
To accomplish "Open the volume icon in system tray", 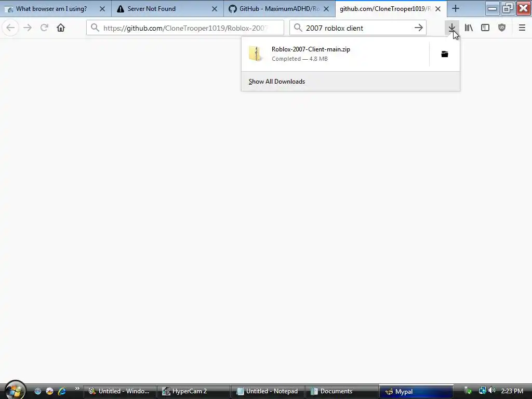I will (492, 391).
